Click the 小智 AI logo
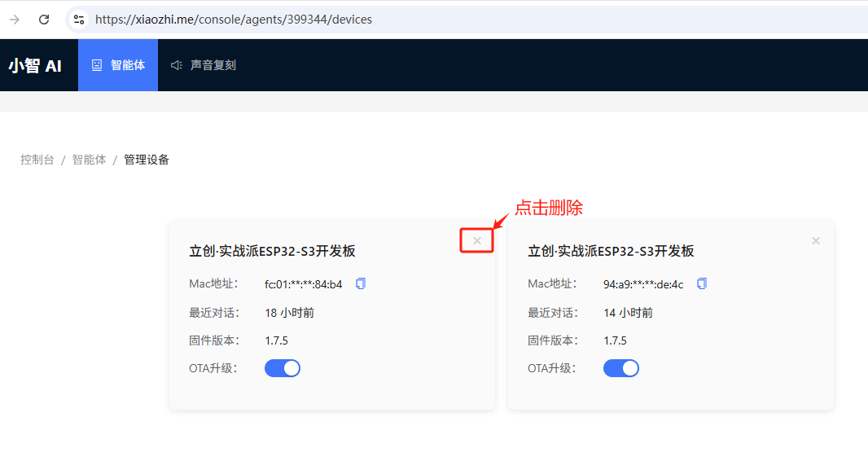 click(35, 65)
